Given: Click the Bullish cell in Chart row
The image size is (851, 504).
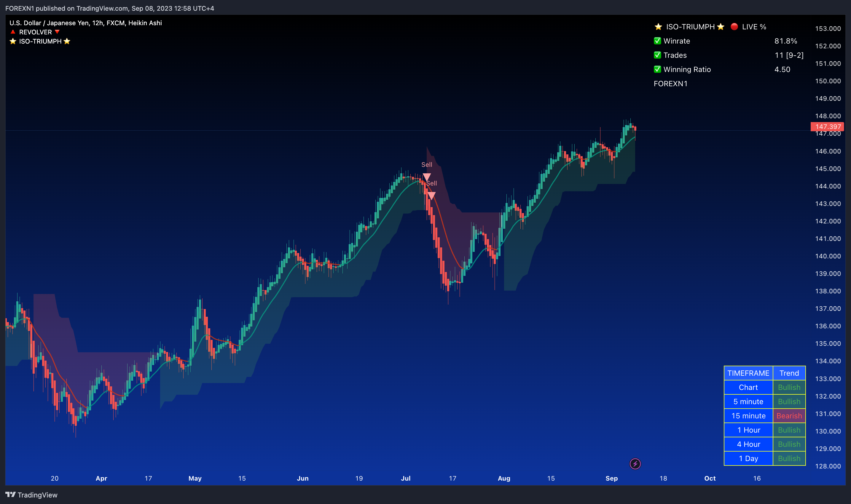Looking at the screenshot, I should (x=789, y=387).
